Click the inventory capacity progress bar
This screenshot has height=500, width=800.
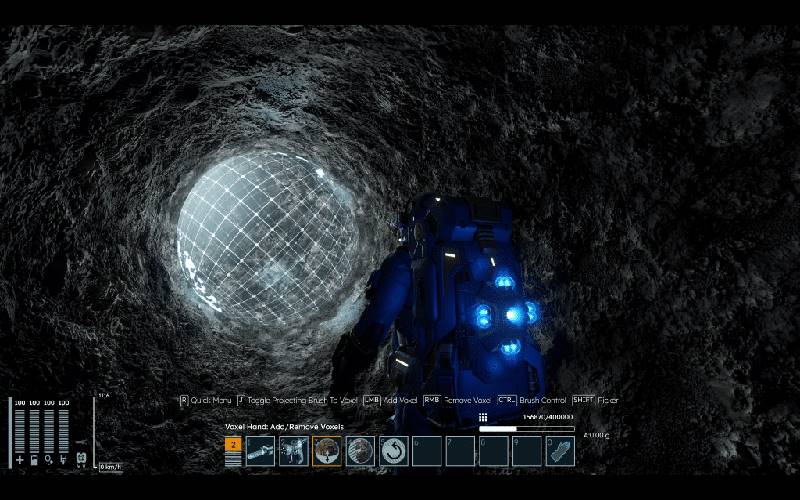(x=526, y=429)
